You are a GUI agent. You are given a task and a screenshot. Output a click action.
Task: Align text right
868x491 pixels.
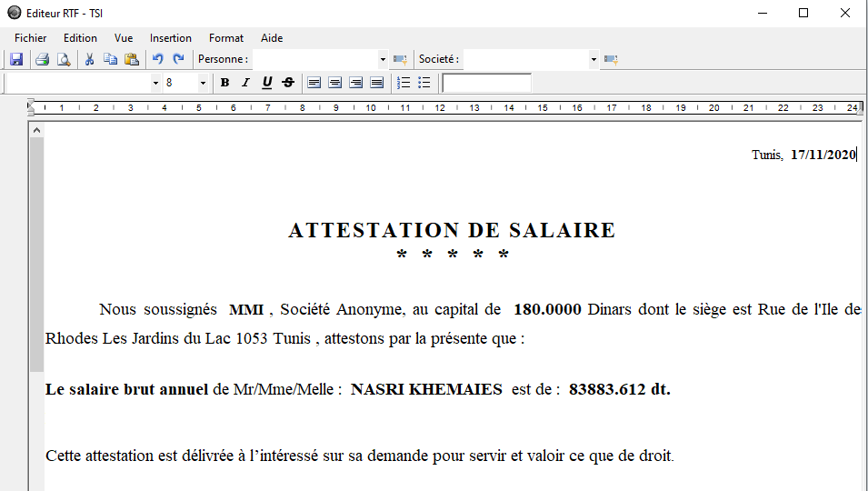point(356,83)
